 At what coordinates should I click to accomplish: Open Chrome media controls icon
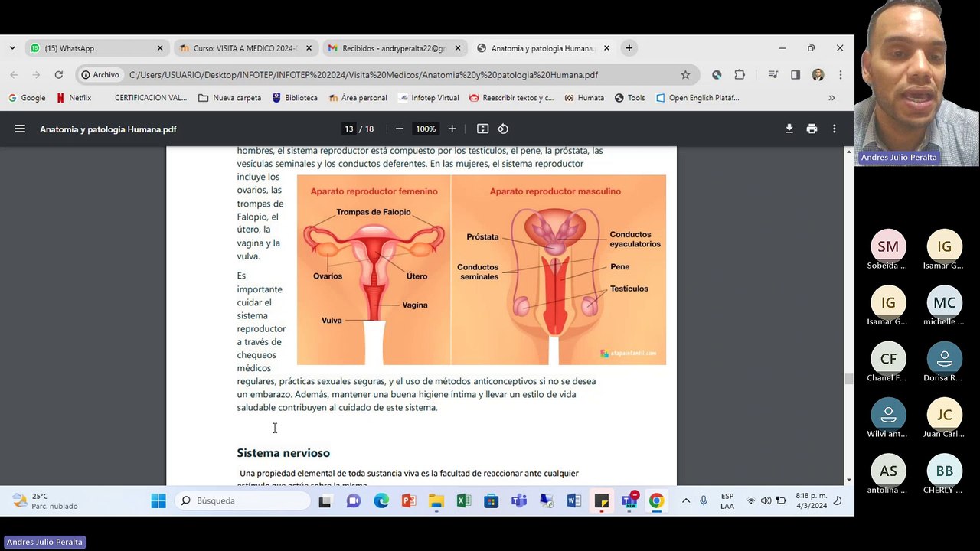click(x=773, y=75)
